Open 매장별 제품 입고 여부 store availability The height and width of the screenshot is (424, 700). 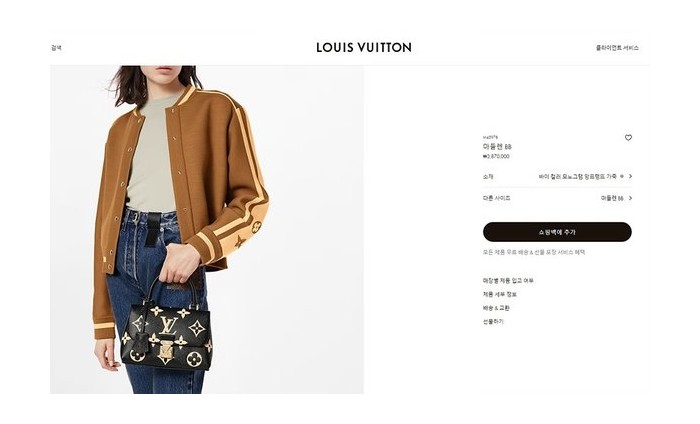click(508, 281)
